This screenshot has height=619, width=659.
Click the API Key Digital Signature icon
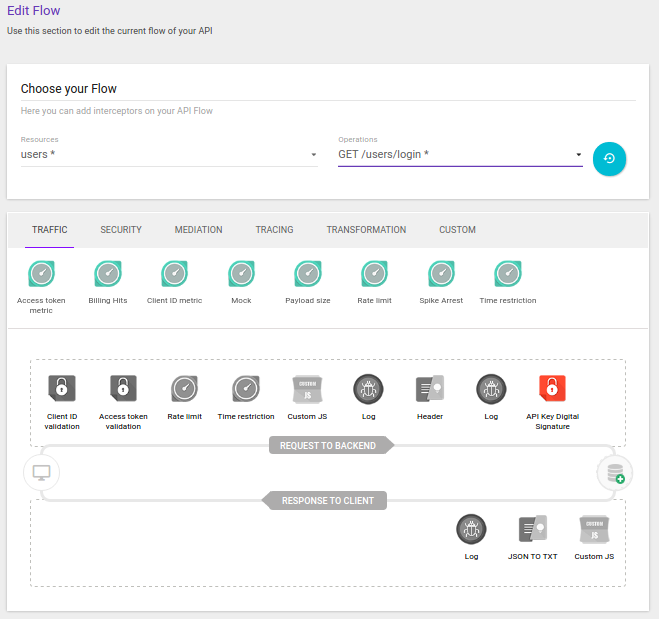552,388
